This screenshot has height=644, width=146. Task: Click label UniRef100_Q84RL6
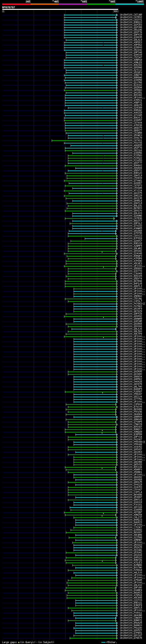tap(131, 201)
